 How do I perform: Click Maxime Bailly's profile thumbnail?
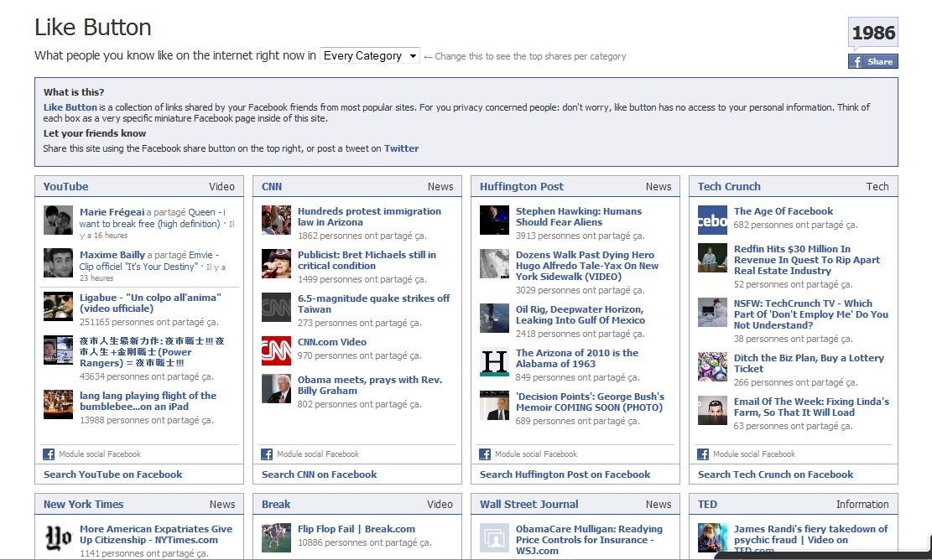pos(58,263)
